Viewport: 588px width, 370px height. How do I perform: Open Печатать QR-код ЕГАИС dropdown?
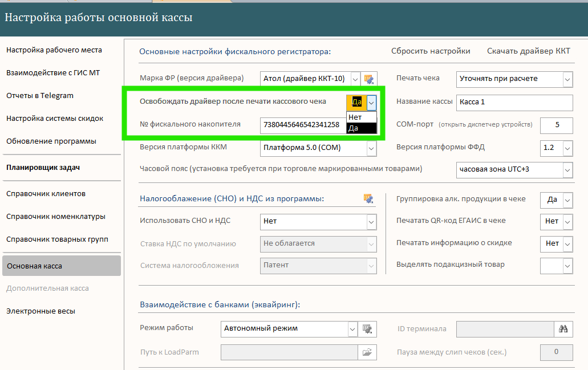point(567,222)
